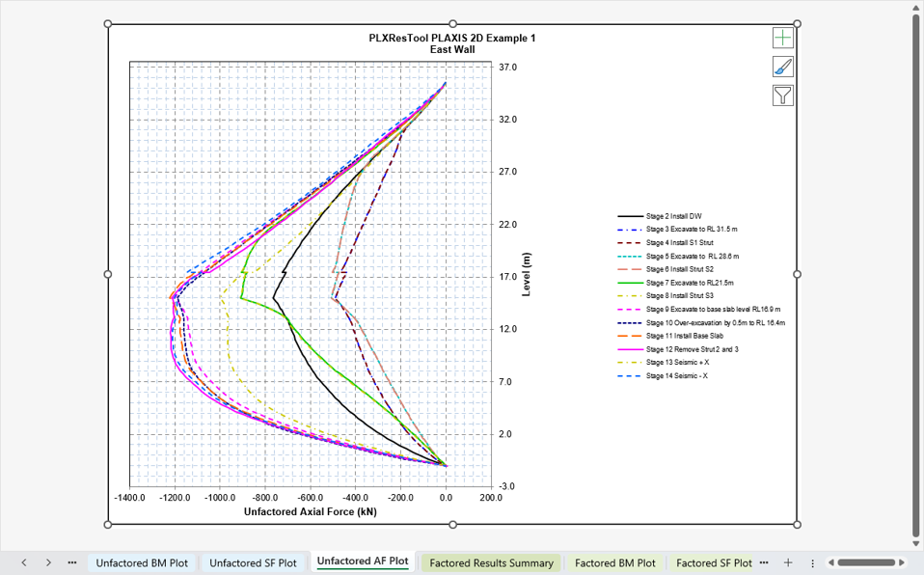Open the Chart Filters funnel button

pyautogui.click(x=782, y=96)
